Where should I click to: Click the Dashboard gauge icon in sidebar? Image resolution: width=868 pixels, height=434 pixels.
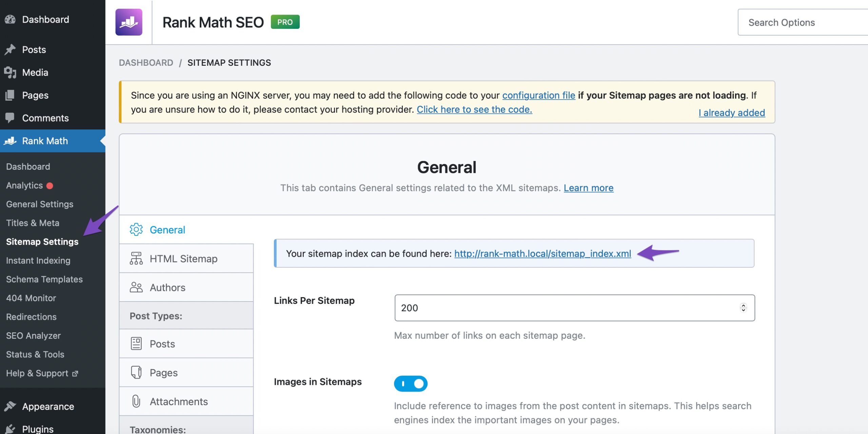coord(10,19)
